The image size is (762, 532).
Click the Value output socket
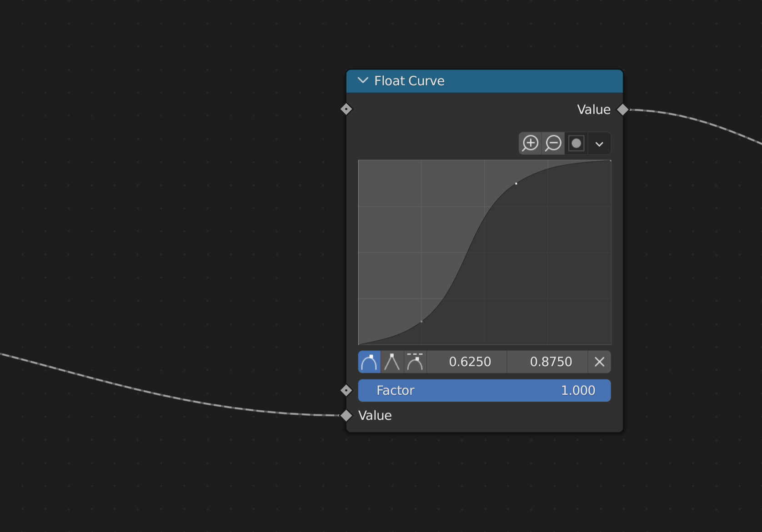pos(622,109)
